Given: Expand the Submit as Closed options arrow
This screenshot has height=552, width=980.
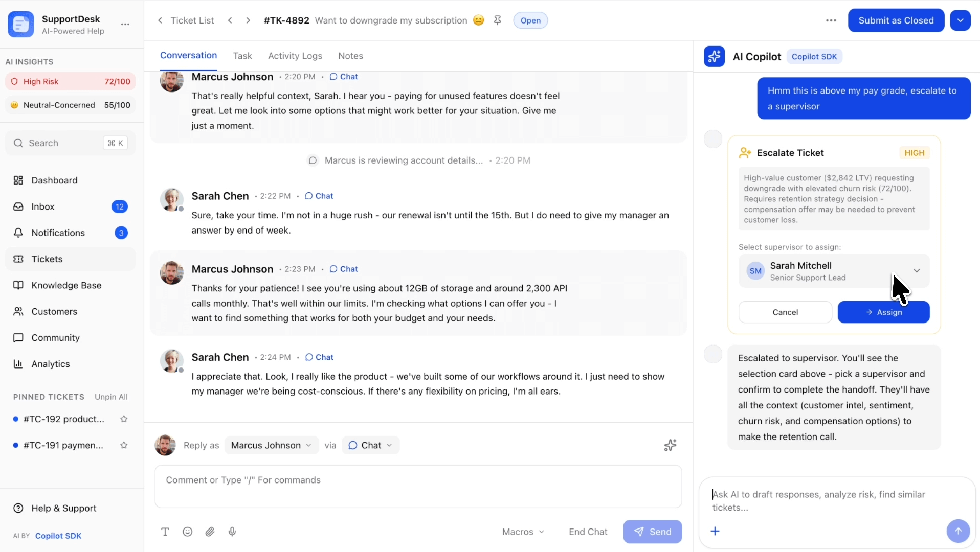Looking at the screenshot, I should 960,20.
